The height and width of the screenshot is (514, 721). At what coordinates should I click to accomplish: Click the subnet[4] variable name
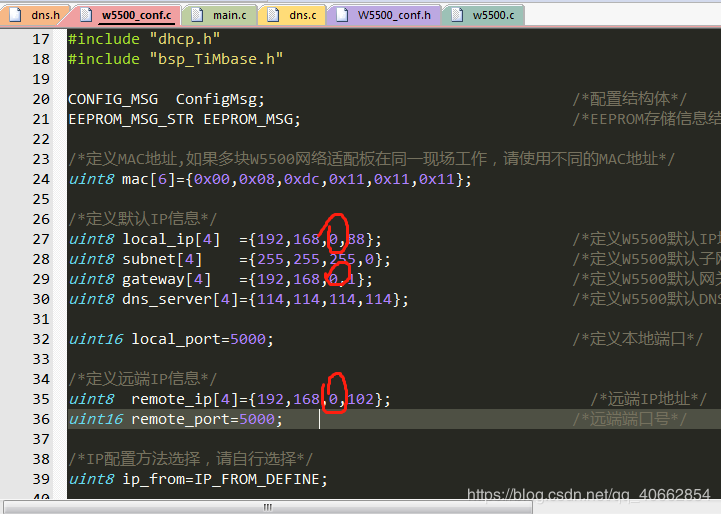tap(162, 259)
